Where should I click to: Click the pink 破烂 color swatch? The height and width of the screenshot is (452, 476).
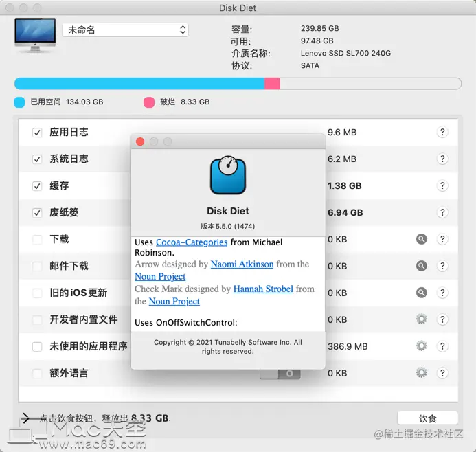click(x=149, y=102)
